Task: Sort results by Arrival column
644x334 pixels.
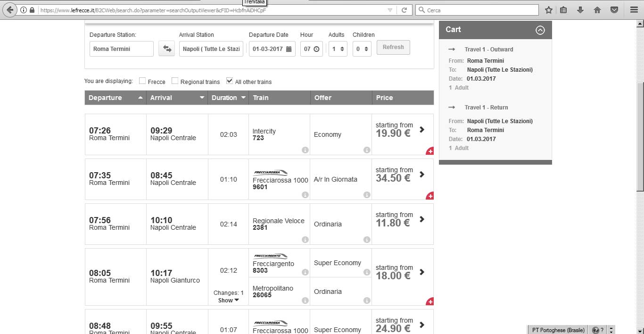Action: 177,98
